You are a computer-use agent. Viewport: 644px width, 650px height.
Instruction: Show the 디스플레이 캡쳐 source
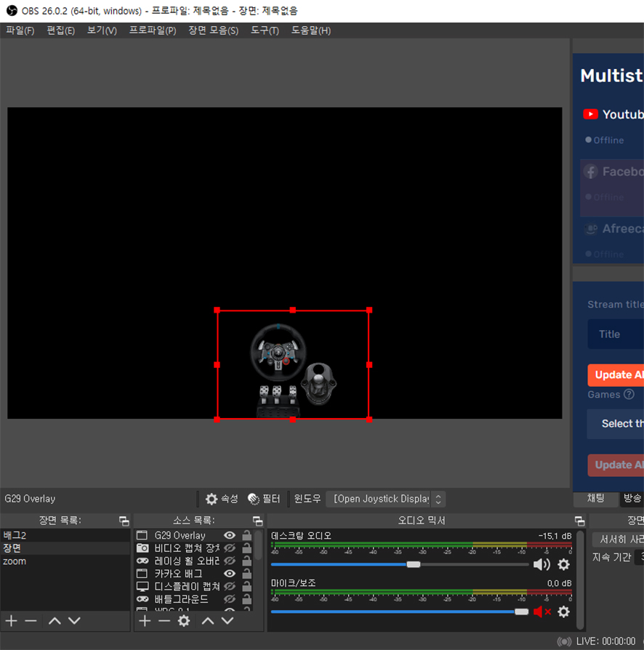230,587
